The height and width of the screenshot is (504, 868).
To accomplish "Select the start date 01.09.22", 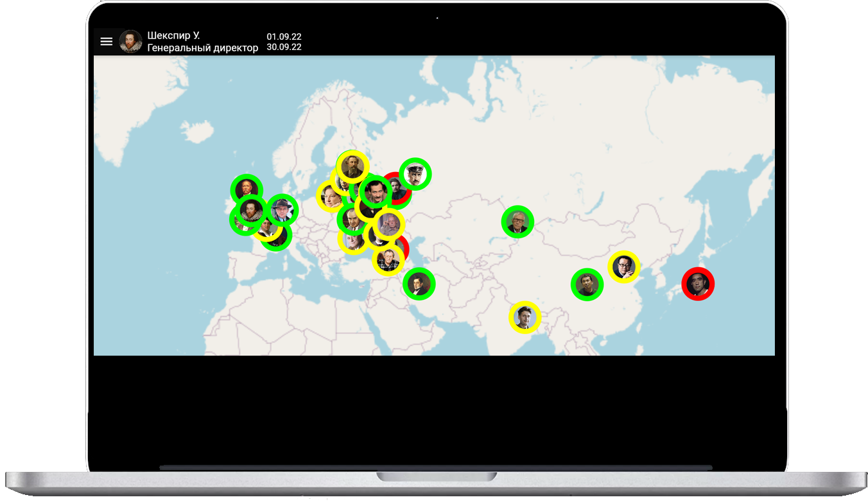I will [x=284, y=37].
